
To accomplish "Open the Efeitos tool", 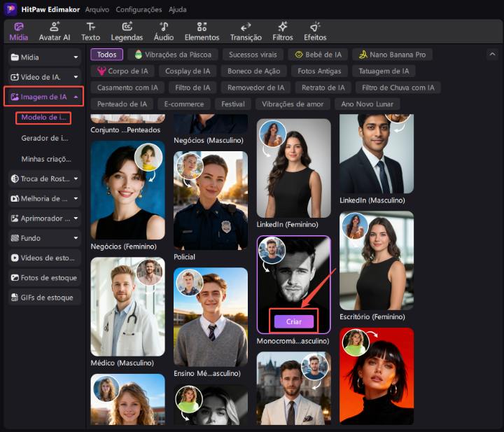I will pyautogui.click(x=315, y=31).
